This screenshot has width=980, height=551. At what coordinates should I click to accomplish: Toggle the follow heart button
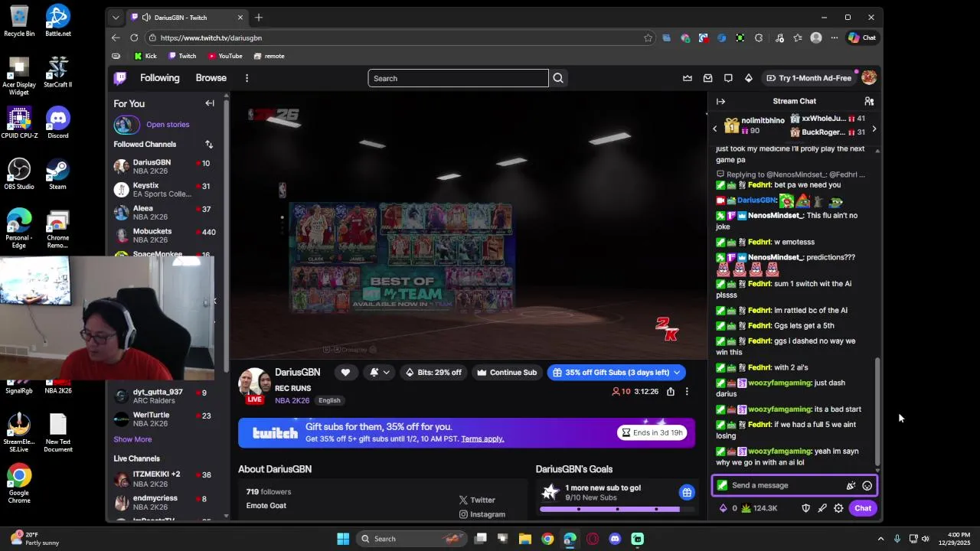[345, 373]
